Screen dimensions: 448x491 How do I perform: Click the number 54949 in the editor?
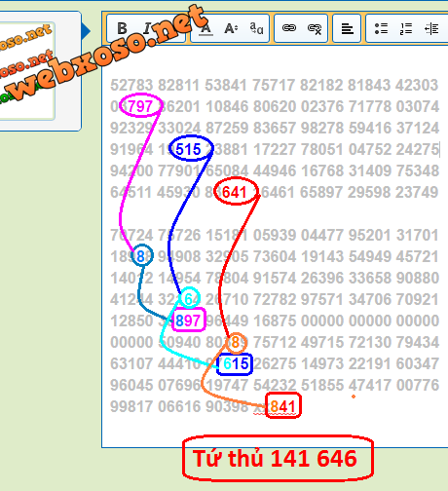(x=370, y=256)
